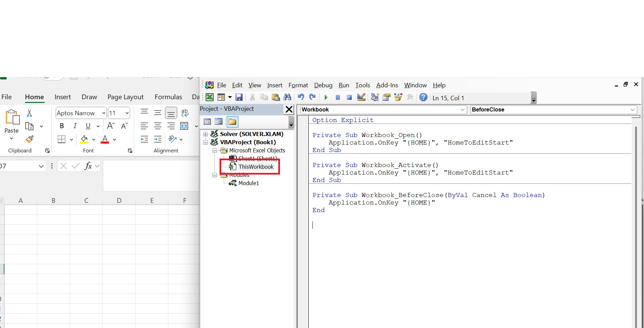Save the workbook with the floppy disk icon
The height and width of the screenshot is (328, 644).
[239, 98]
